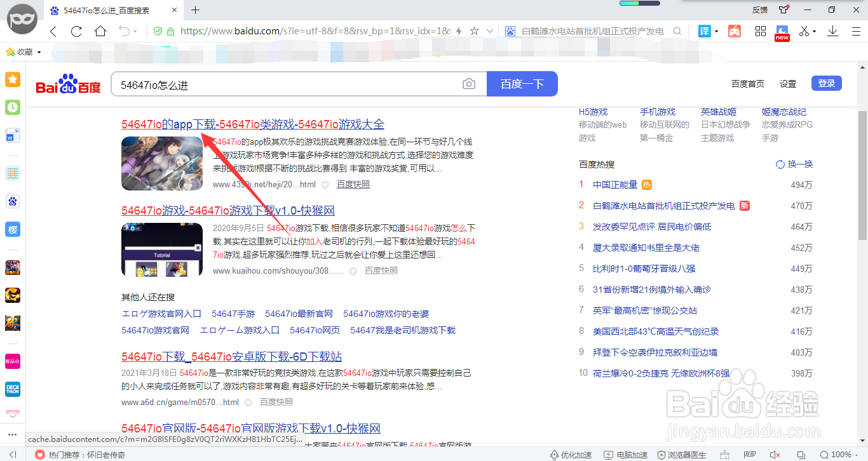Image resolution: width=868 pixels, height=461 pixels.
Task: Click the 浏览器医生 status bar item
Action: [x=683, y=455]
